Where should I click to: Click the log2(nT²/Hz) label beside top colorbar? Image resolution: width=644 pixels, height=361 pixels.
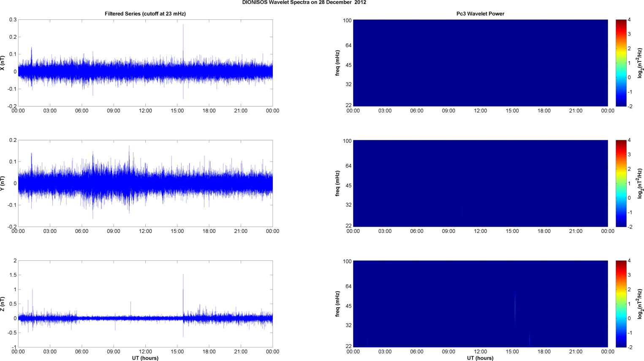click(x=640, y=63)
